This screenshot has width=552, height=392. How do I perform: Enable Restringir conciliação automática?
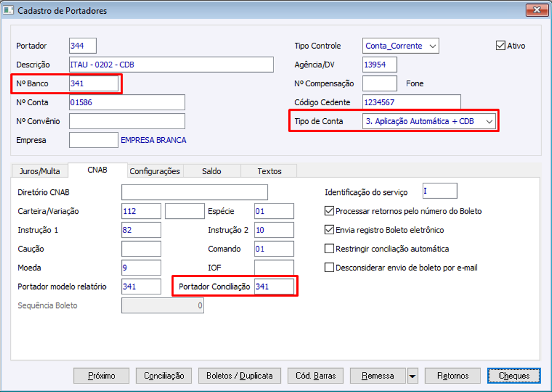pos(329,249)
